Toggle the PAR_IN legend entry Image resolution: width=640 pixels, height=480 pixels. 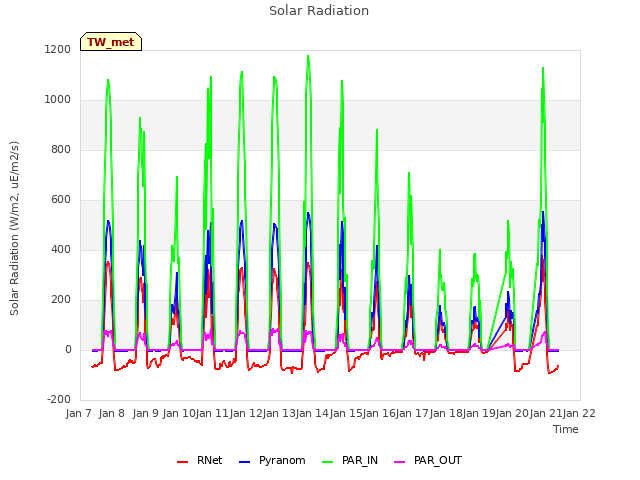click(x=350, y=460)
